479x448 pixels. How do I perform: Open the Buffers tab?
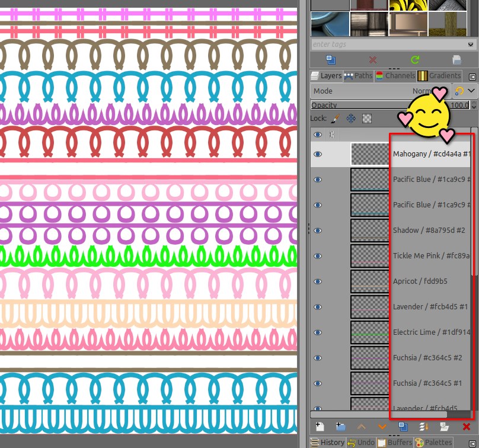point(395,443)
